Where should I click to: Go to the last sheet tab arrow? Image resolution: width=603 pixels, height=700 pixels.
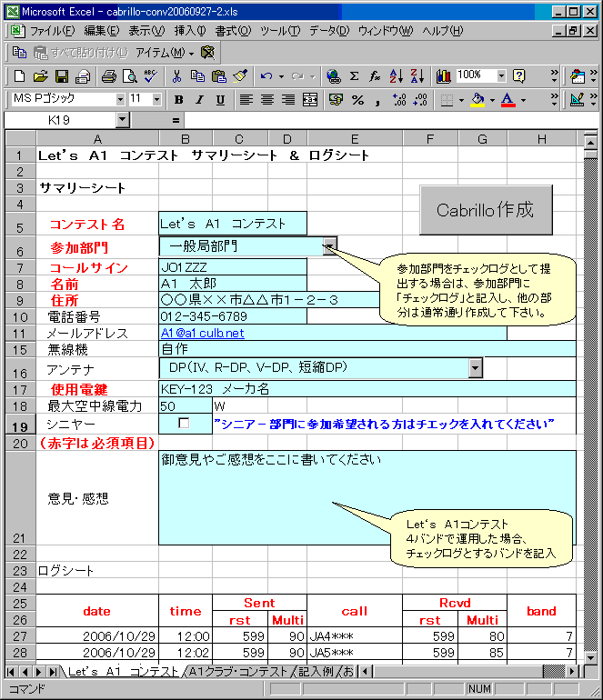coord(53,672)
